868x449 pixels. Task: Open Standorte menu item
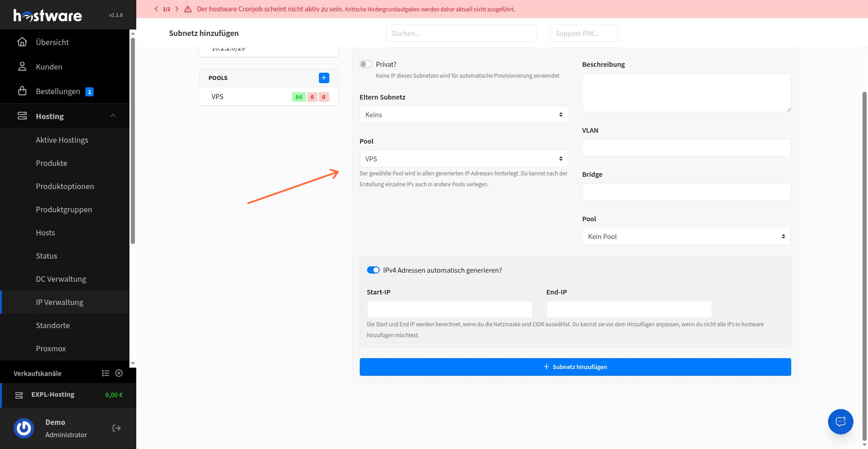pos(53,325)
